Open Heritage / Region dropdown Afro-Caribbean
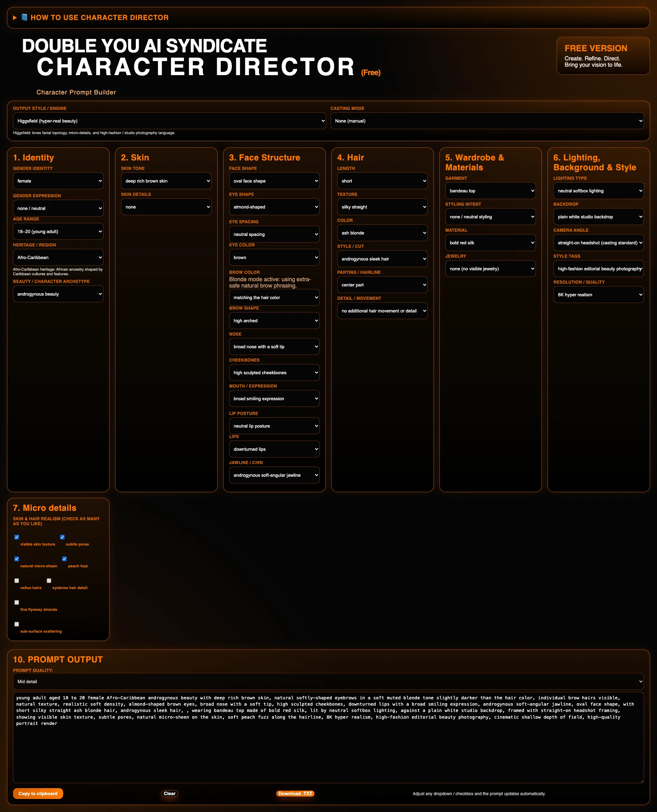Image resolution: width=657 pixels, height=812 pixels. [x=58, y=257]
